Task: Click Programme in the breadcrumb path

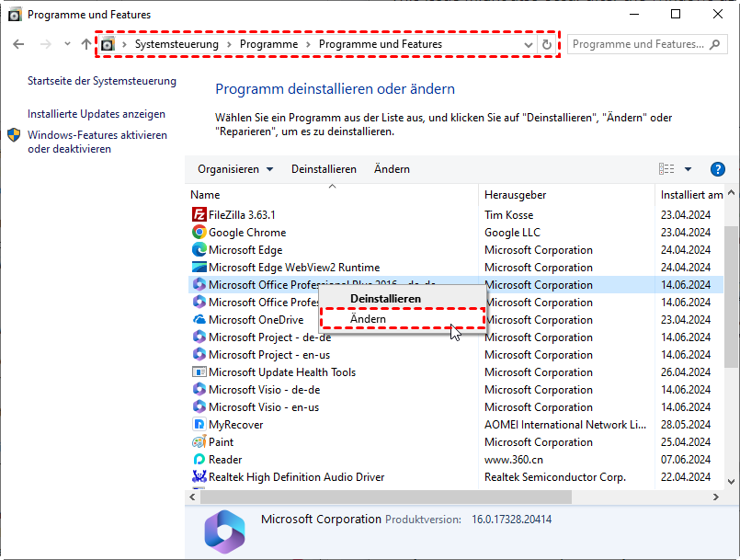Action: tap(268, 44)
